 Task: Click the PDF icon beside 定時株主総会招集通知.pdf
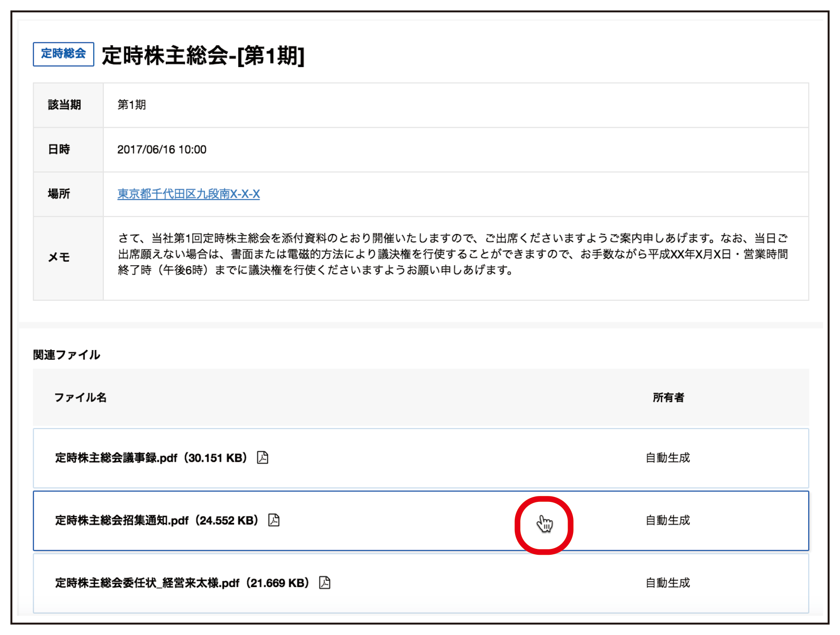tap(274, 520)
